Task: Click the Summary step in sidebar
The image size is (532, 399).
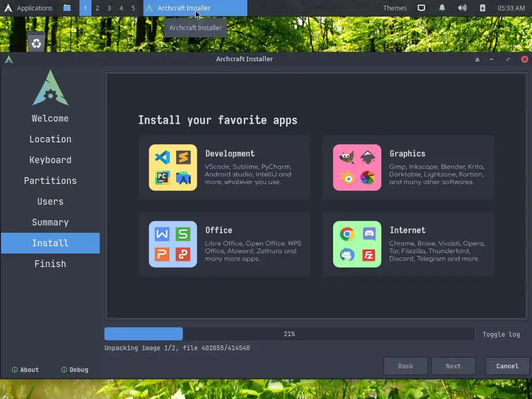Action: click(50, 222)
